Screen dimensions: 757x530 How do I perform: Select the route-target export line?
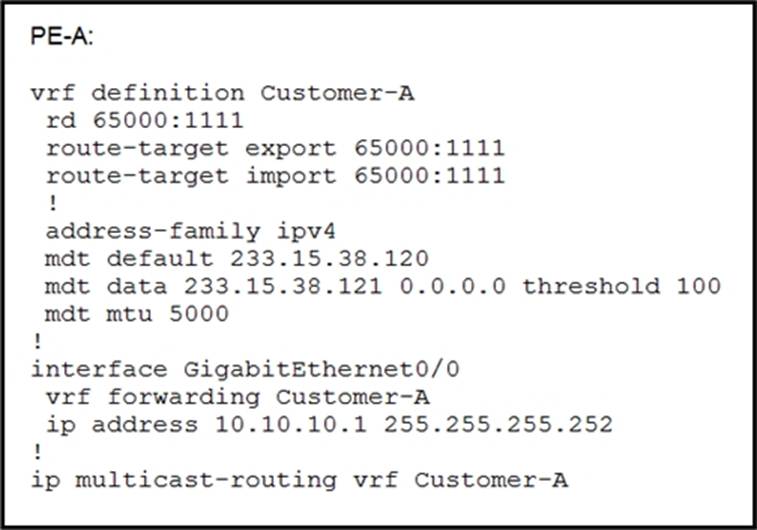(x=275, y=148)
